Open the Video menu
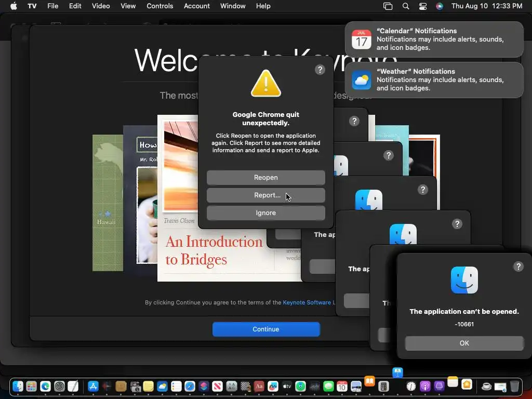Viewport: 532px width, 399px height. [x=101, y=6]
